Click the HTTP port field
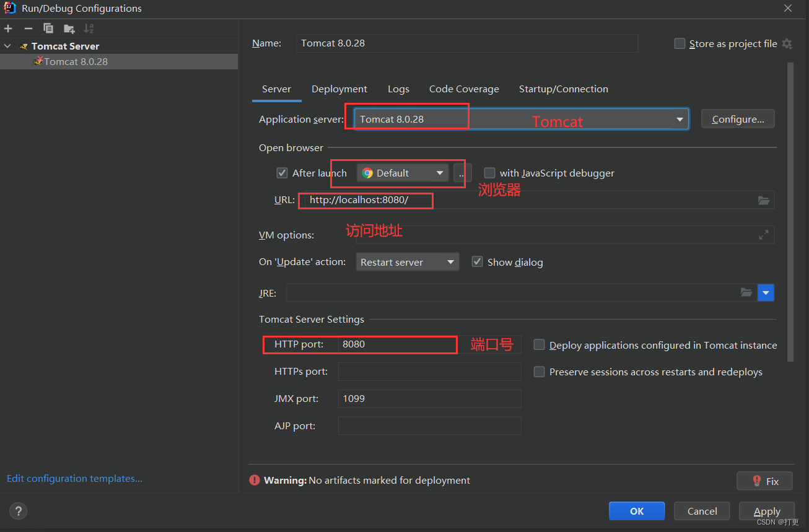 [430, 344]
